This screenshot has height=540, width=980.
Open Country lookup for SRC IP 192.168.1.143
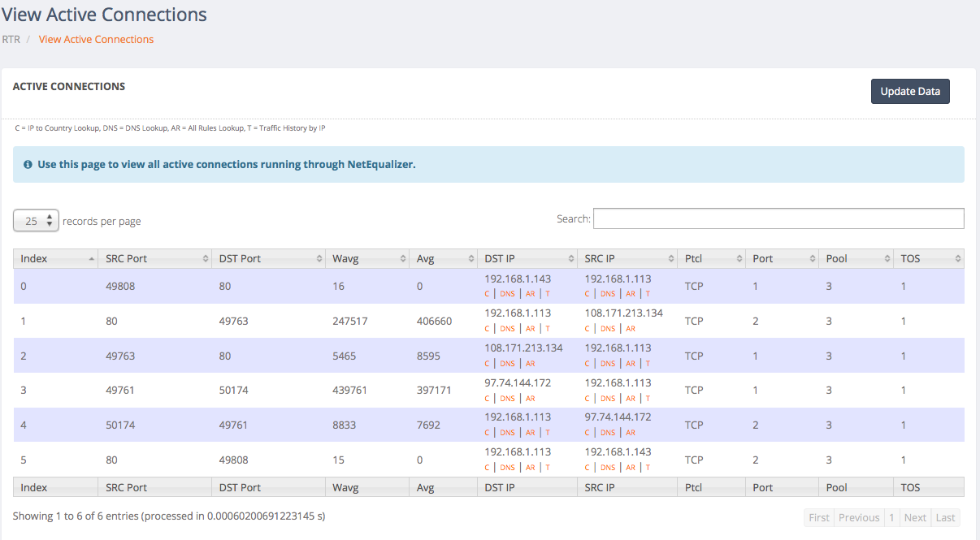click(x=587, y=467)
